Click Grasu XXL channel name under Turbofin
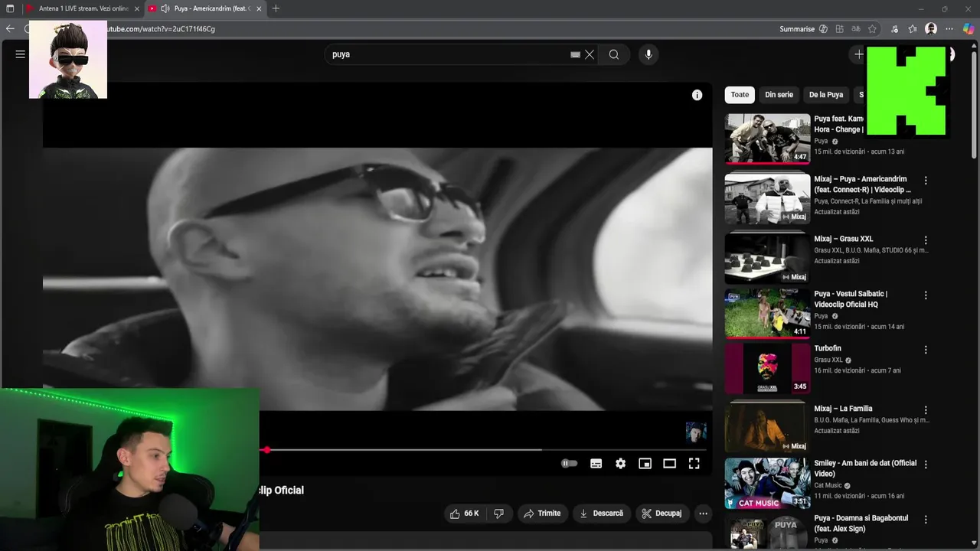980x551 pixels. [x=828, y=360]
